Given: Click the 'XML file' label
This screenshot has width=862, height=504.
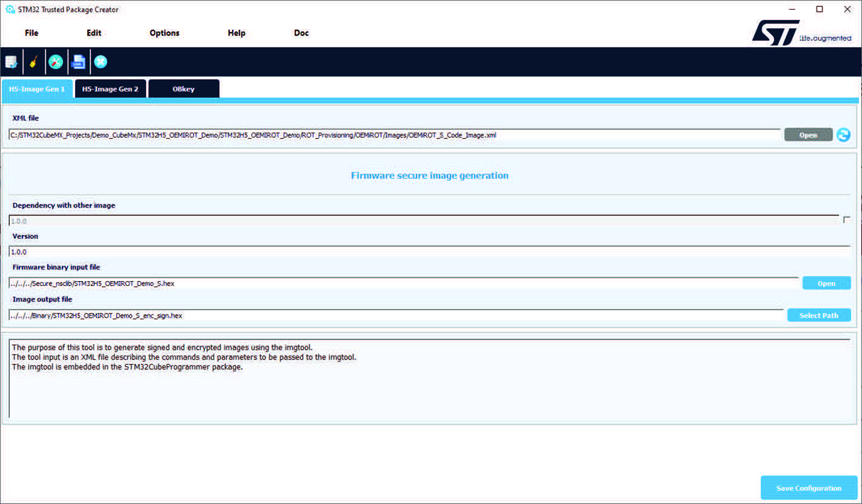Looking at the screenshot, I should pyautogui.click(x=25, y=118).
